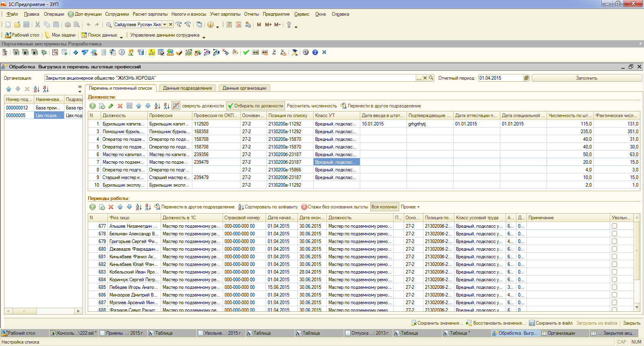
Task: Click the Заполнить button
Action: (587, 78)
